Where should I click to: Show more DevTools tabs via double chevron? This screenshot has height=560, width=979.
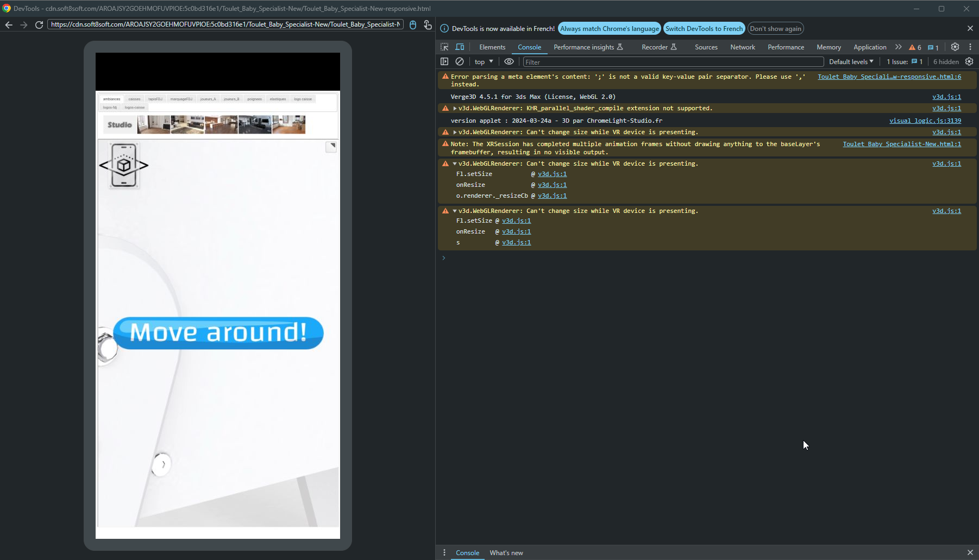click(898, 47)
